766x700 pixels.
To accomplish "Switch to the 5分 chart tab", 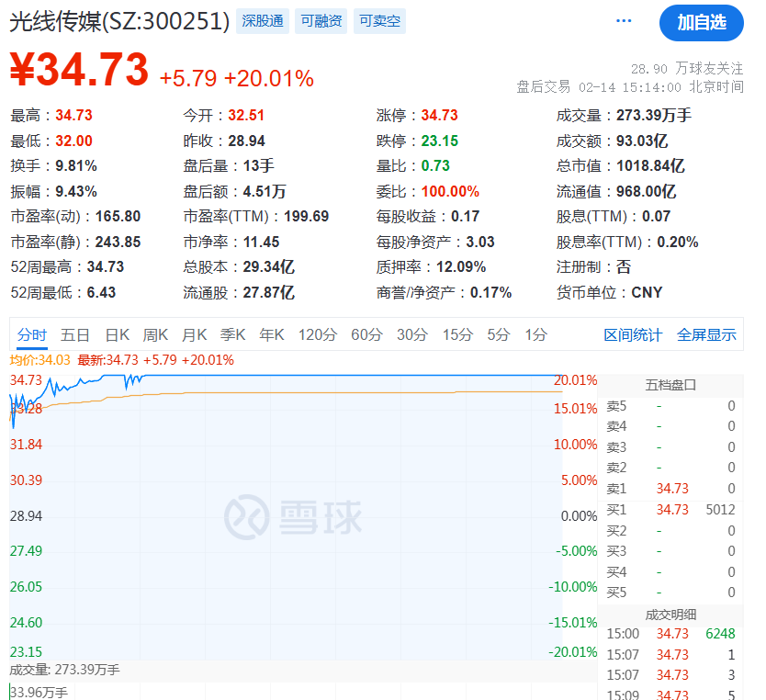I will (x=497, y=334).
